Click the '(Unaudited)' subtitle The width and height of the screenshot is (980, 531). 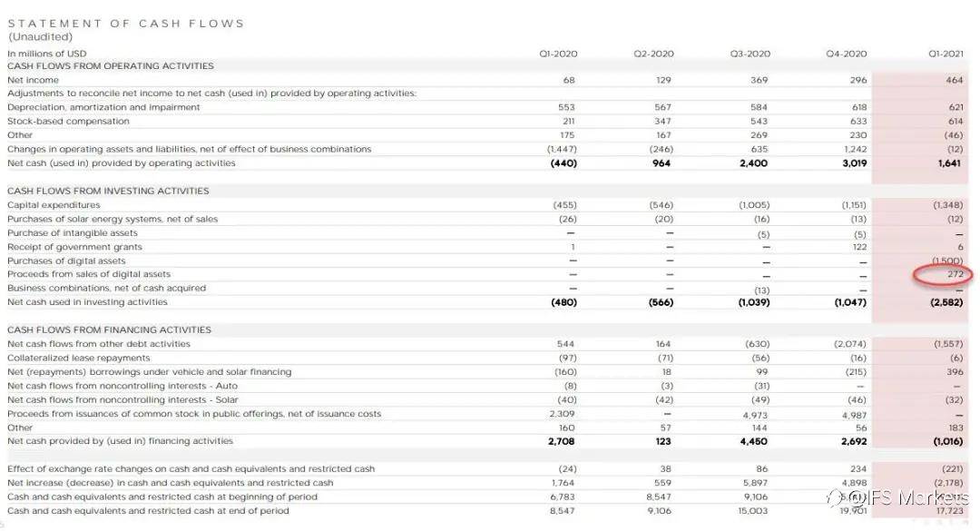click(x=40, y=37)
